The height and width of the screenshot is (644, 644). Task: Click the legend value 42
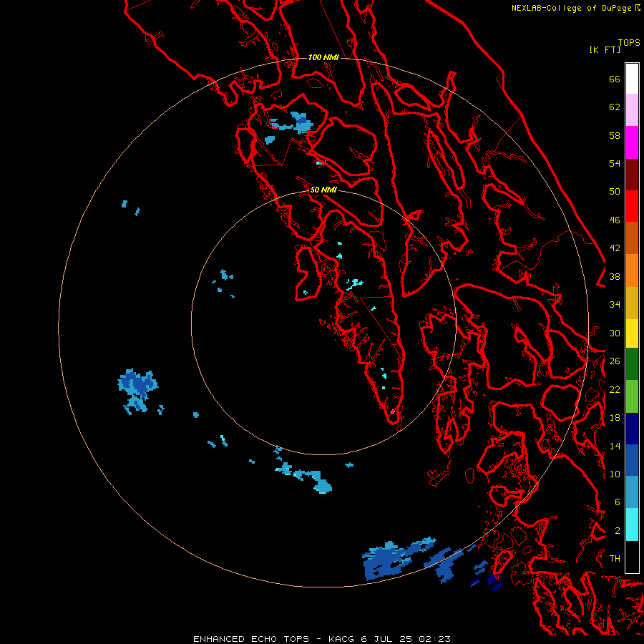615,248
